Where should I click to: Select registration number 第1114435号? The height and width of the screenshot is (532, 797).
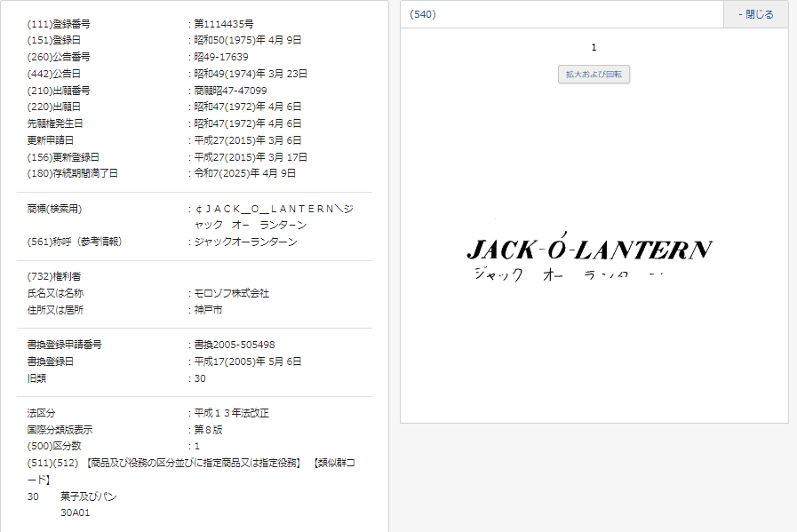point(224,24)
